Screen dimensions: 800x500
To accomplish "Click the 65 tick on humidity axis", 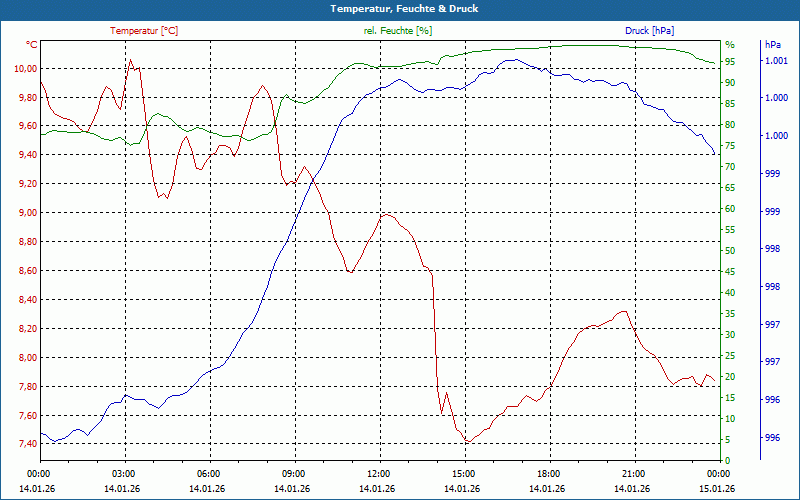I will [730, 188].
